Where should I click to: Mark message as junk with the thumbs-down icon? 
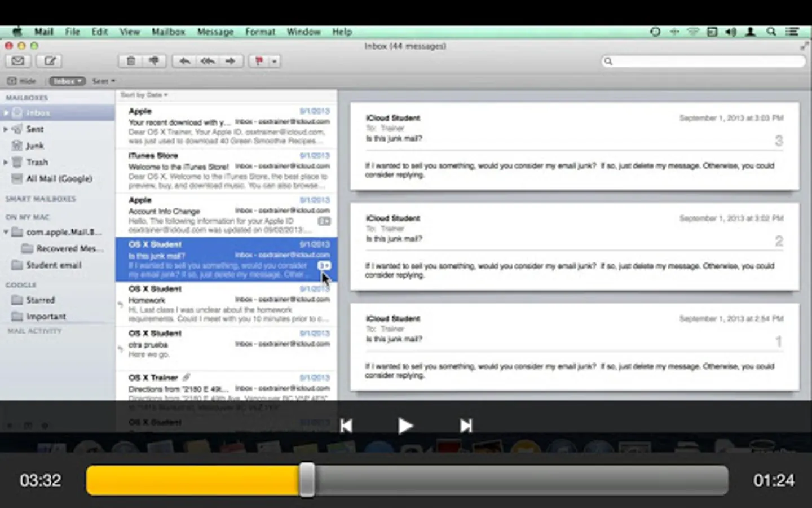coord(154,61)
